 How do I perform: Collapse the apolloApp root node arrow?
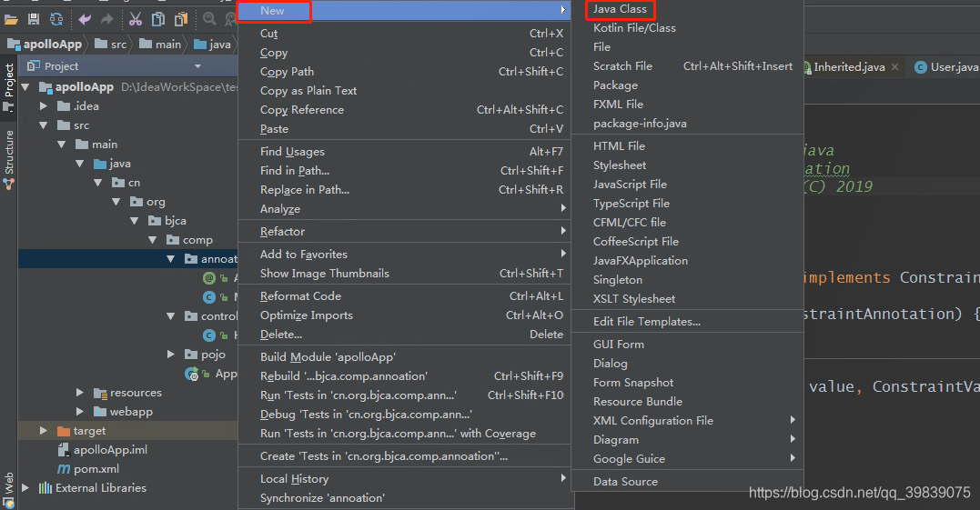click(x=25, y=86)
